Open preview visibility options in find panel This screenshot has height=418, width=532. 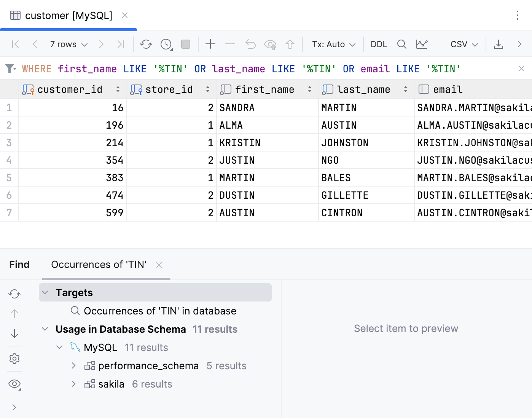pos(14,384)
